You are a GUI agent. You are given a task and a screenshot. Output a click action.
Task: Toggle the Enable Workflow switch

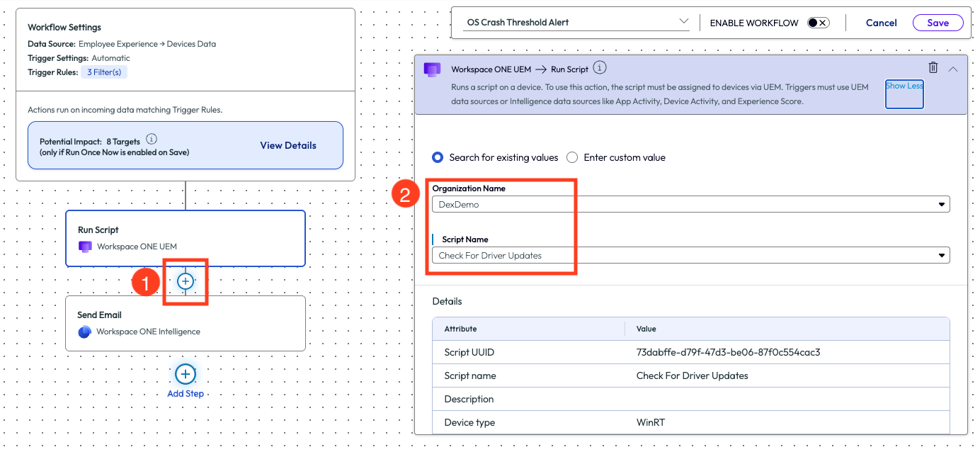coord(818,23)
